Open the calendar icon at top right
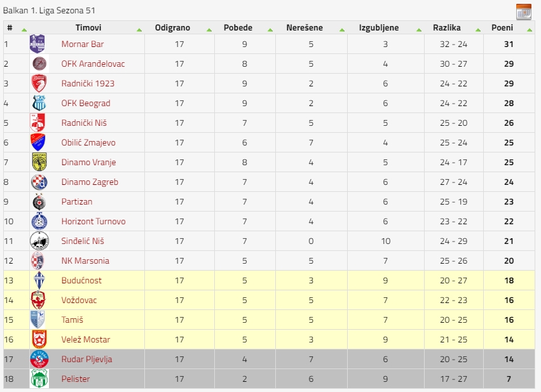The width and height of the screenshot is (541, 392). tap(524, 12)
